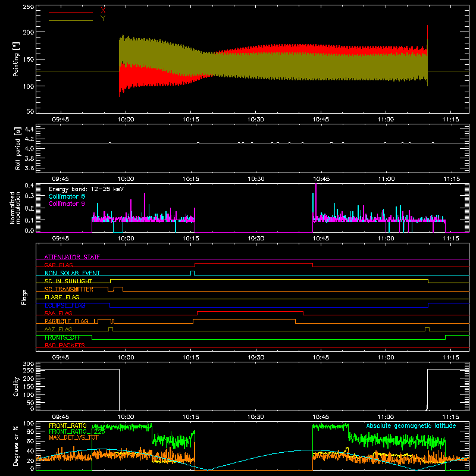This screenshot has height=476, width=476.
Task: Click the 4.4 tick on Roll period axis
Action: coord(29,130)
